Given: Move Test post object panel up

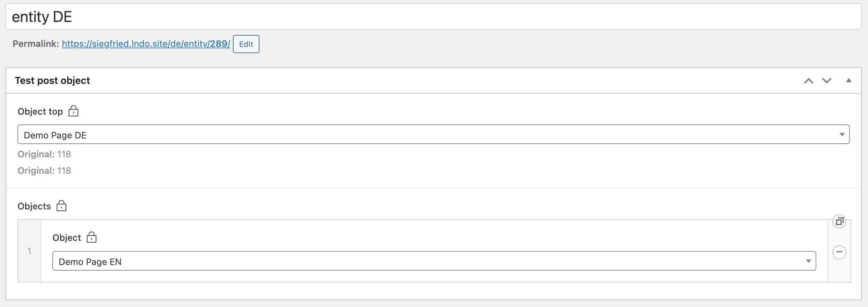Looking at the screenshot, I should pyautogui.click(x=809, y=81).
